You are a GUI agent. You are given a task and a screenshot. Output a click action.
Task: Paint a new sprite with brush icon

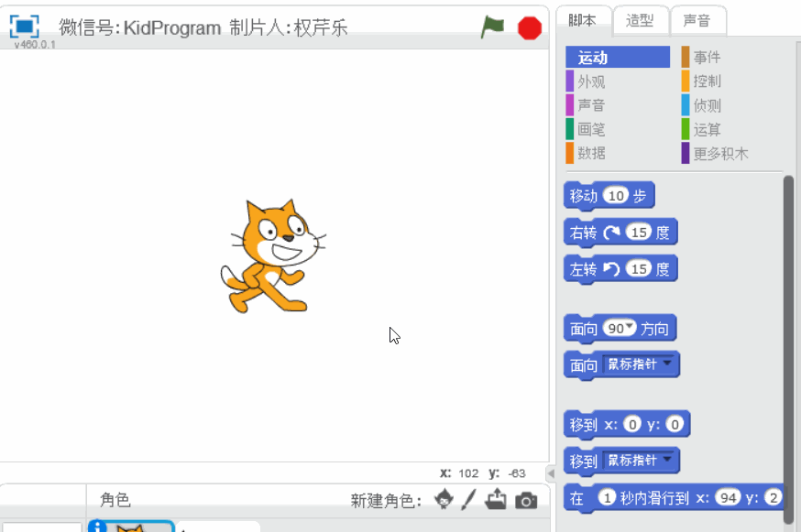[x=468, y=499]
